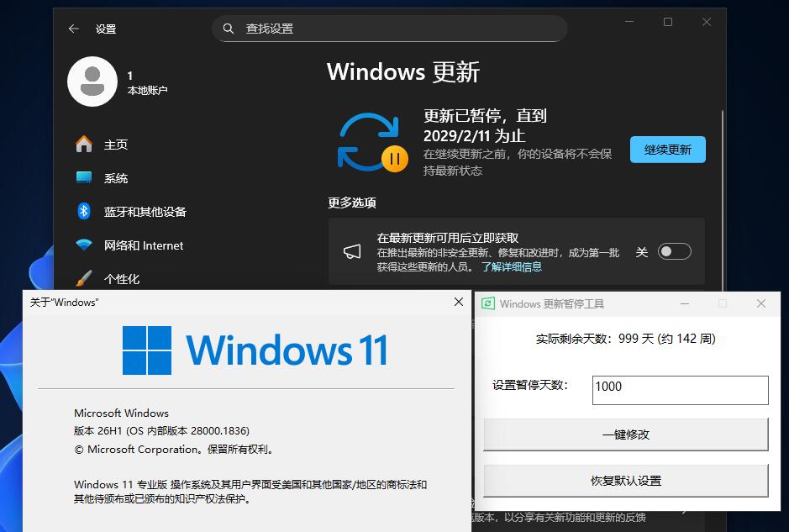
Task: Click the 个性化 paintbrush icon
Action: tap(84, 278)
